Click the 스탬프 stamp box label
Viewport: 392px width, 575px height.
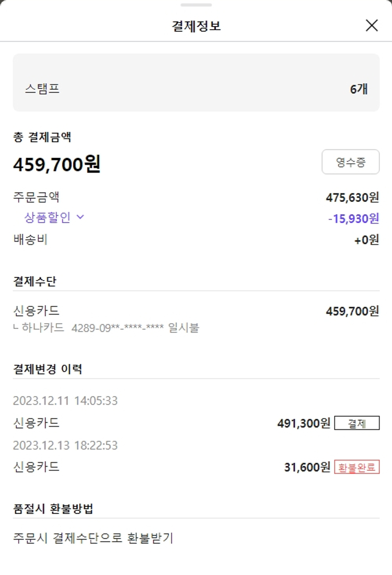[42, 89]
